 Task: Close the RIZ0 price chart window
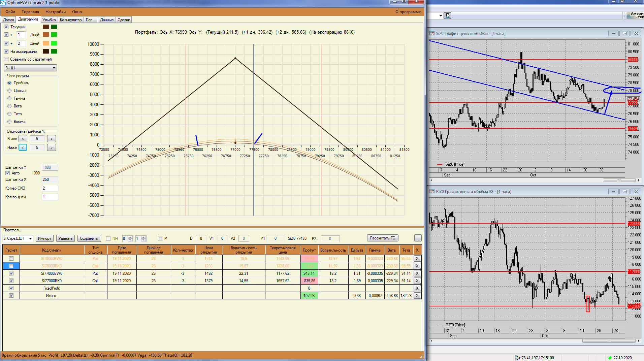pos(636,192)
